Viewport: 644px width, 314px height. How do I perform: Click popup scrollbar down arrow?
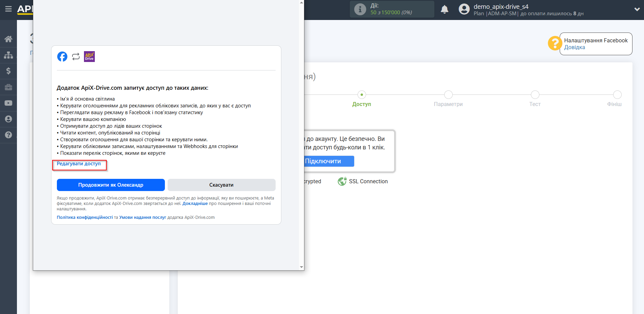tap(301, 267)
